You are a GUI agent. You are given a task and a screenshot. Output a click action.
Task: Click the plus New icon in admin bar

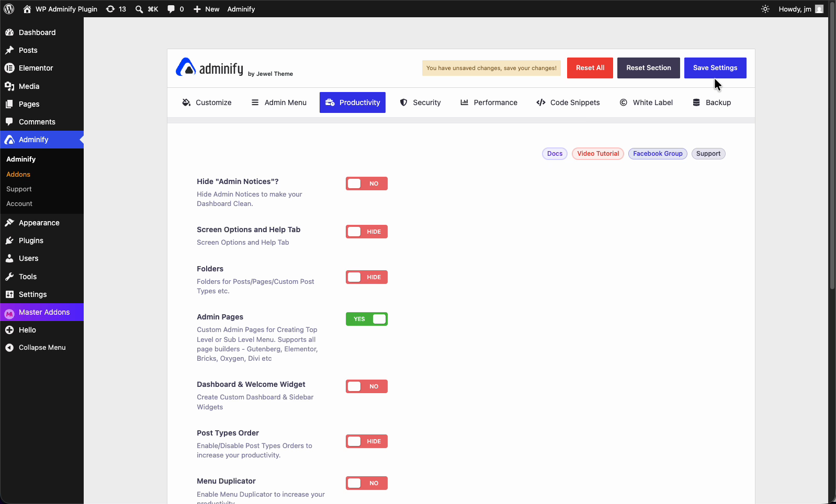197,9
